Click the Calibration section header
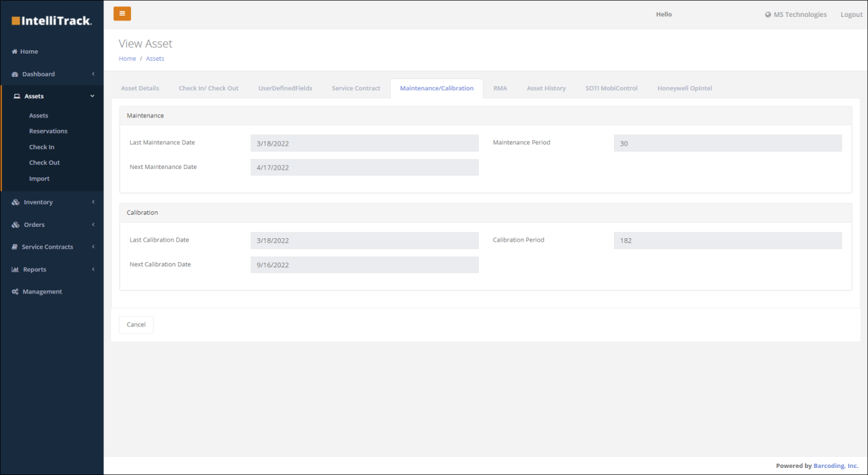 coord(485,212)
